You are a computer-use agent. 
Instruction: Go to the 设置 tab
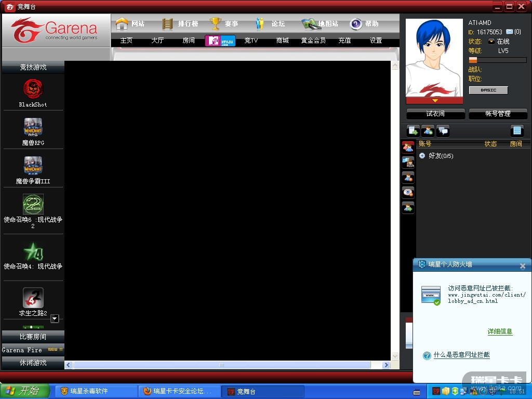tap(376, 41)
